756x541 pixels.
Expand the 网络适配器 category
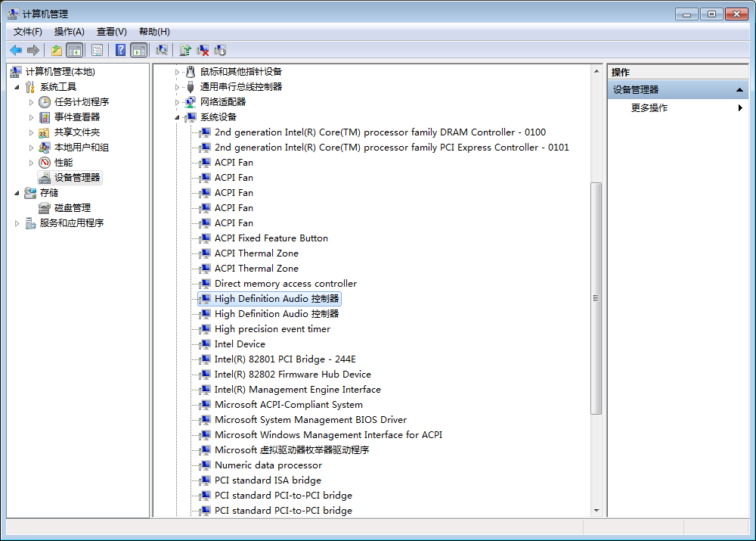(178, 102)
